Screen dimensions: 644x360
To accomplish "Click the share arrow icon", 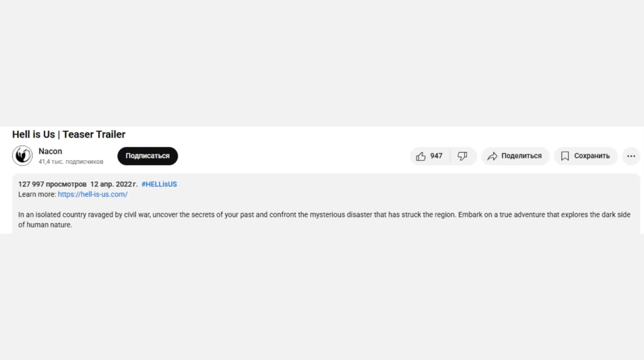I will click(x=493, y=156).
